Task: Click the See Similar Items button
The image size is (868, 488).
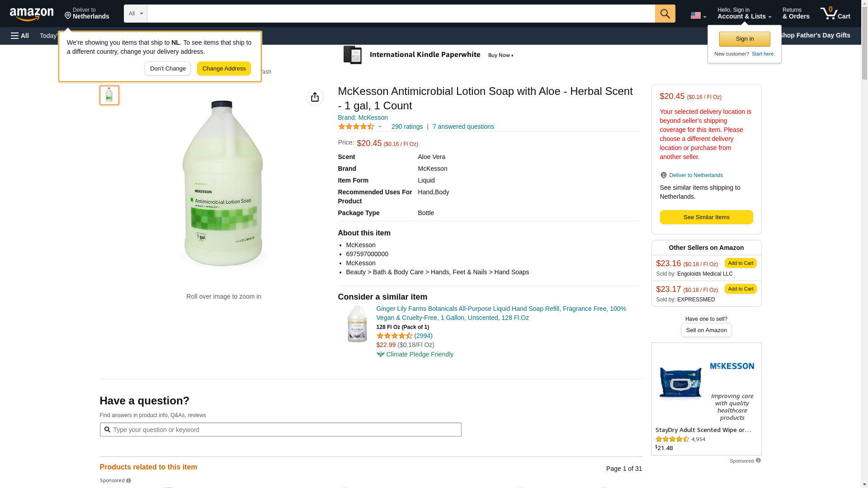Action: [706, 217]
